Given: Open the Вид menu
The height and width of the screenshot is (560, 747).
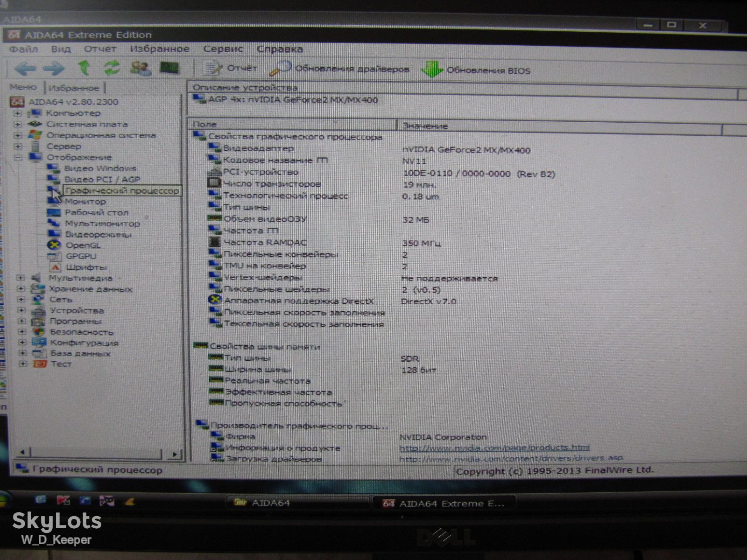Looking at the screenshot, I should click(61, 49).
